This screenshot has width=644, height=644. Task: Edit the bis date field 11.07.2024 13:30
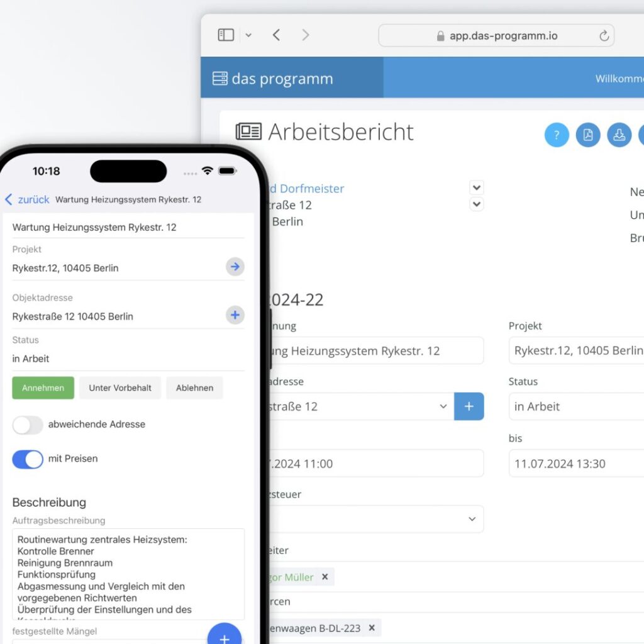tap(576, 464)
